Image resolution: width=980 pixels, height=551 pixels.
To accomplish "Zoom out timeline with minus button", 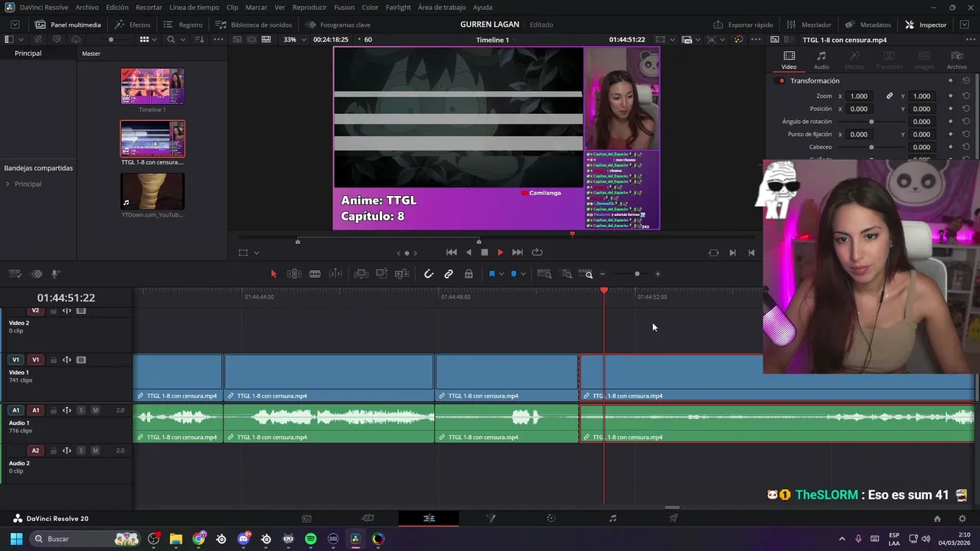I will click(x=603, y=274).
